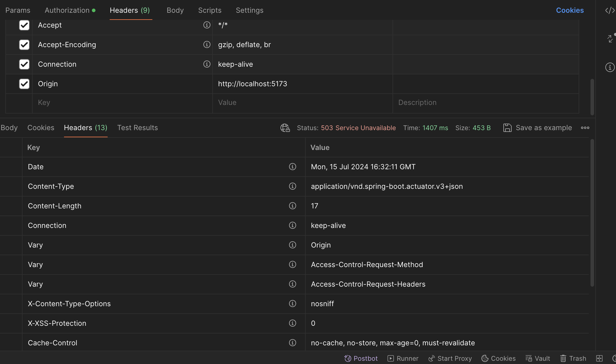Toggle the two-pane layout icon
Image resolution: width=616 pixels, height=364 pixels.
[599, 358]
